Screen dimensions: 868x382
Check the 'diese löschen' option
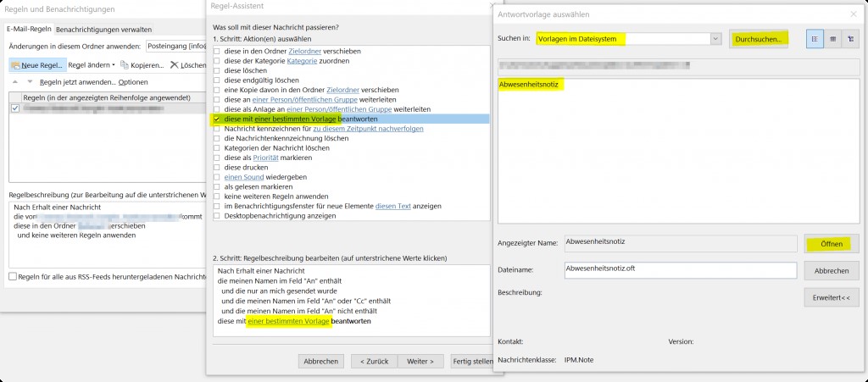[218, 71]
